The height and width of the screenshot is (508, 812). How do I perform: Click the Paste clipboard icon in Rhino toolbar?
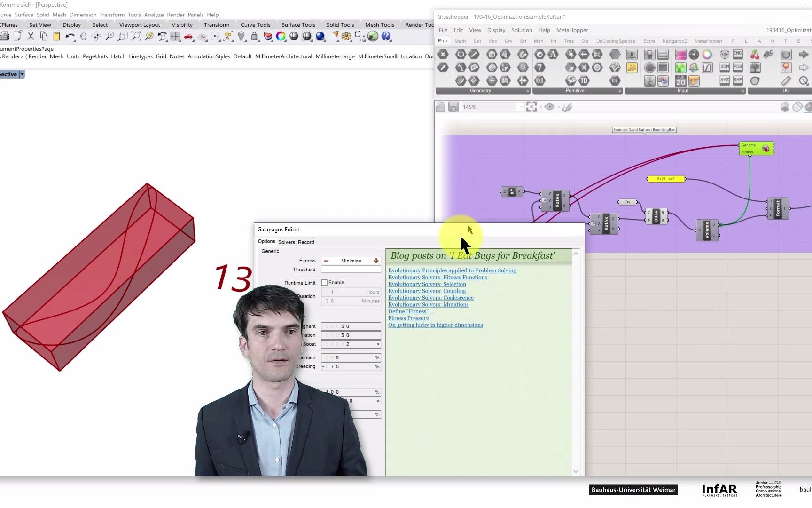(x=56, y=36)
